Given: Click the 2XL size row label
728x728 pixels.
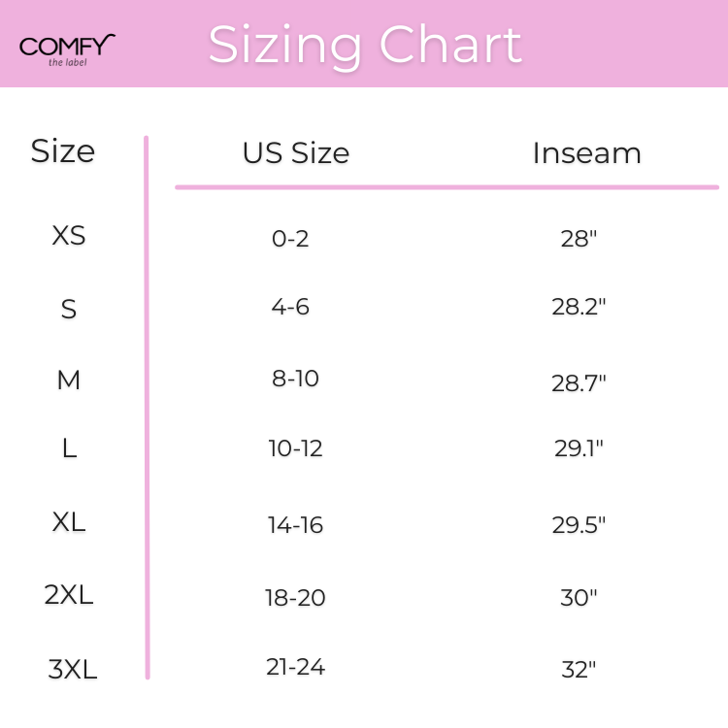Looking at the screenshot, I should coord(69,594).
